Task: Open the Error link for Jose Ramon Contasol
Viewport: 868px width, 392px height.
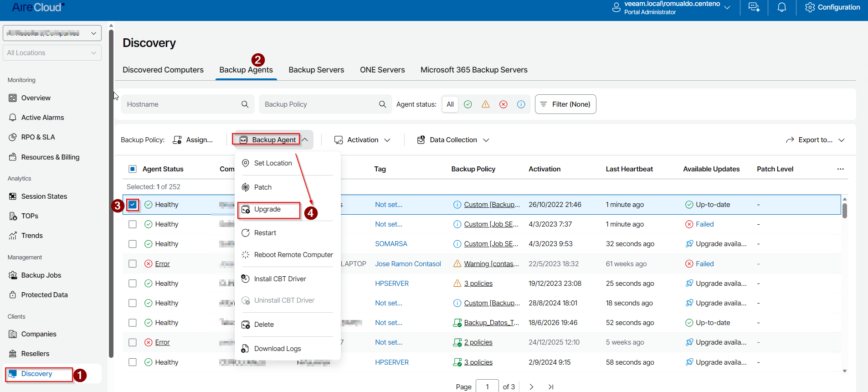Action: 162,264
